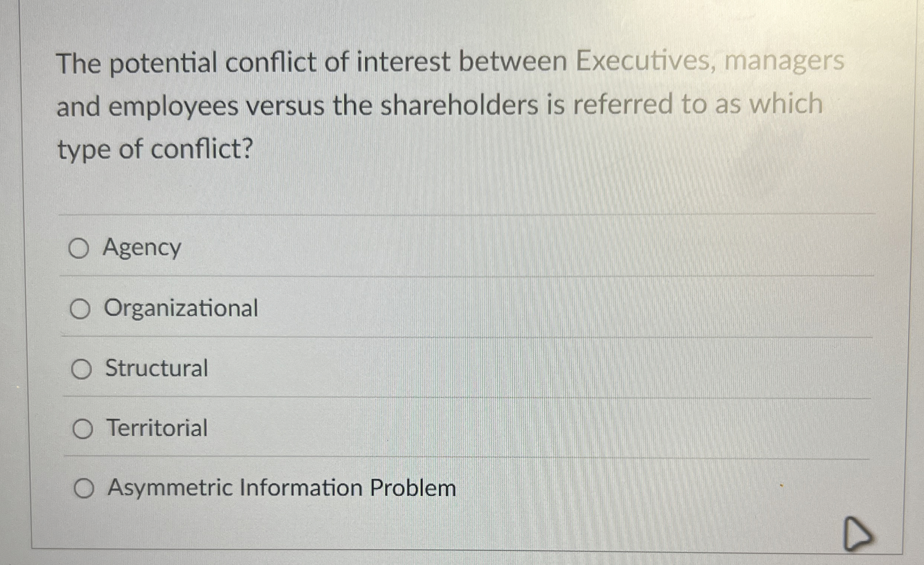Screen dimensions: 924x565
Task: Select the Territorial radio button
Action: pyautogui.click(x=84, y=429)
